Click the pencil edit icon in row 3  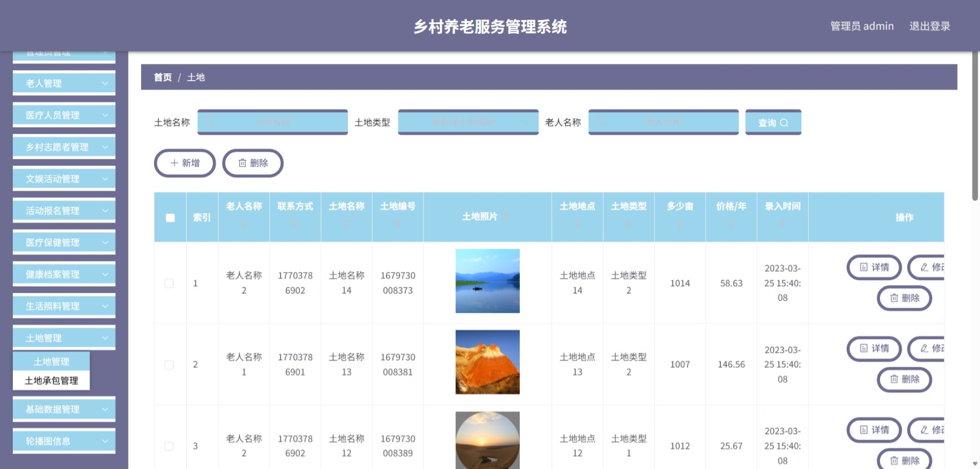[924, 430]
